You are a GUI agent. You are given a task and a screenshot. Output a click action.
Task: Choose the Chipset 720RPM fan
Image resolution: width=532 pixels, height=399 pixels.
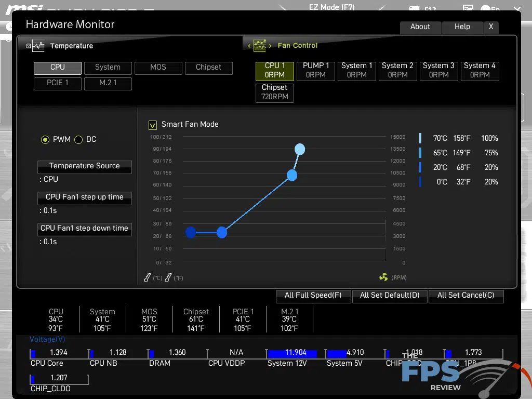point(275,92)
